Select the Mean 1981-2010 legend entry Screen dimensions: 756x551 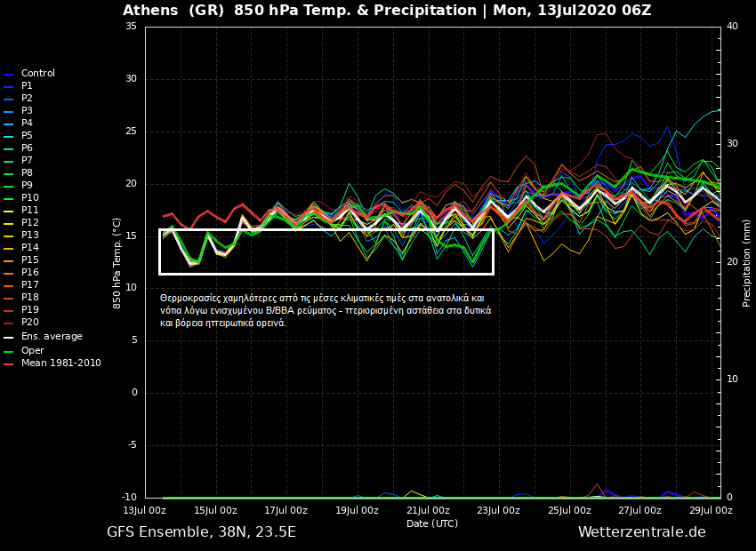tap(60, 363)
